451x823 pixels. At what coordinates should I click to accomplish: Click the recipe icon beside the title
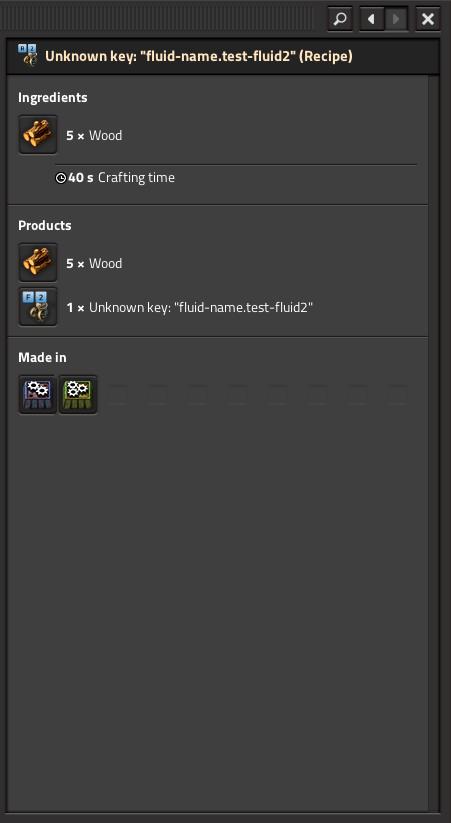tap(27, 56)
